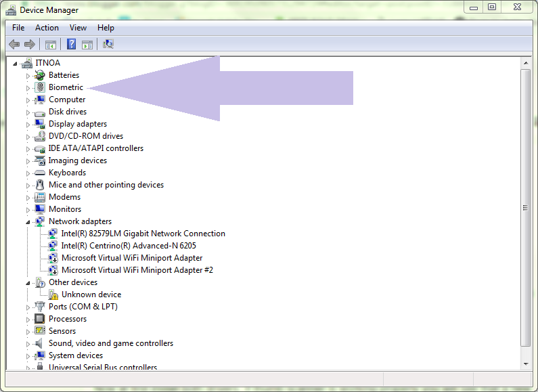The width and height of the screenshot is (538, 392).
Task: Expand the Monitors node
Action: point(28,210)
